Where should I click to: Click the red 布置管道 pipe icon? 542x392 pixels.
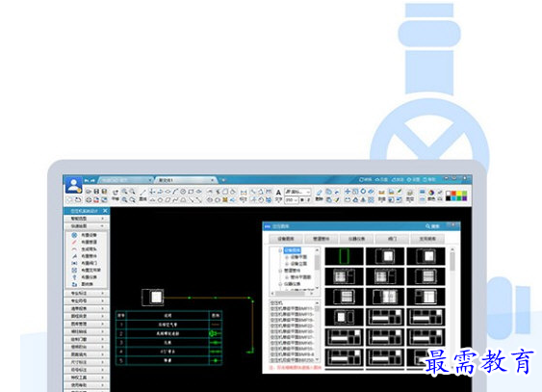coord(74,242)
